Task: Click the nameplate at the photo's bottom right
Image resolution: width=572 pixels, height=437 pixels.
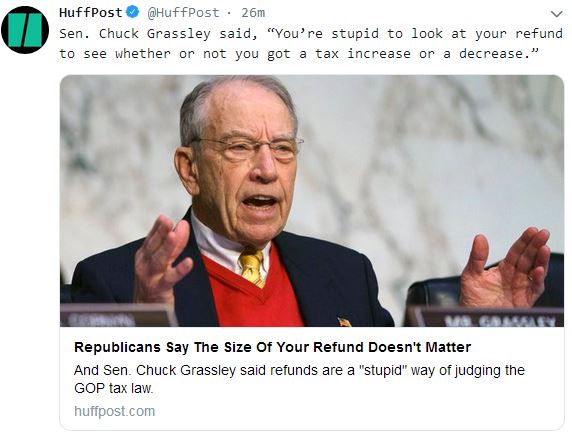Action: click(x=487, y=317)
